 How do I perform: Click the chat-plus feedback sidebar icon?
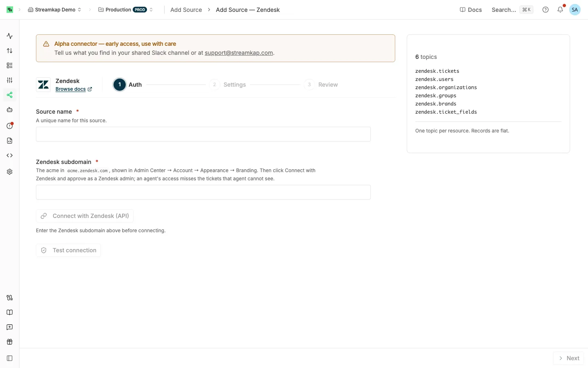point(10,327)
